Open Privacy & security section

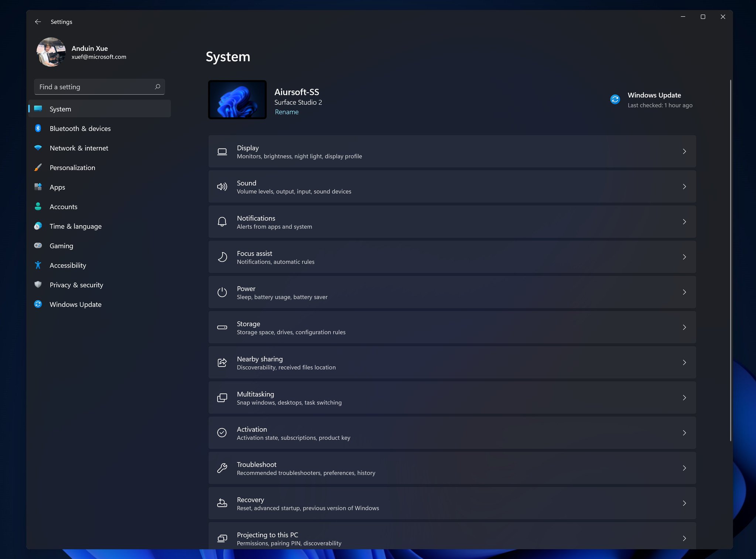coord(76,285)
